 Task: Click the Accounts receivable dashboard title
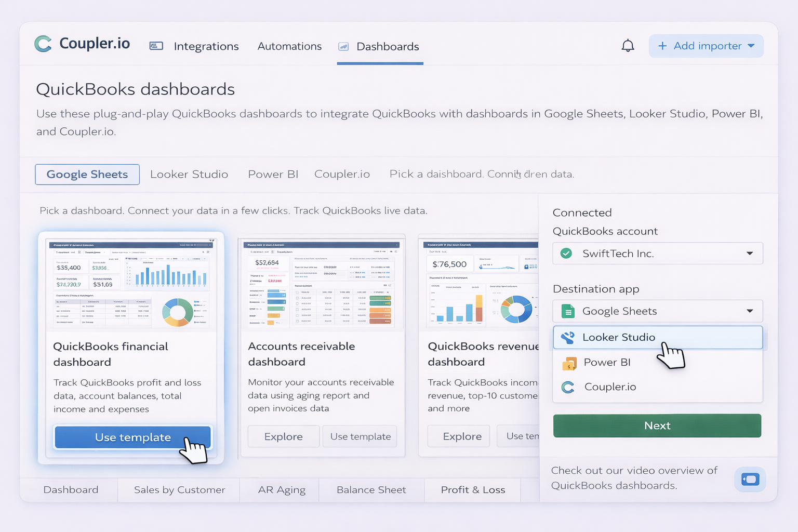coord(301,354)
